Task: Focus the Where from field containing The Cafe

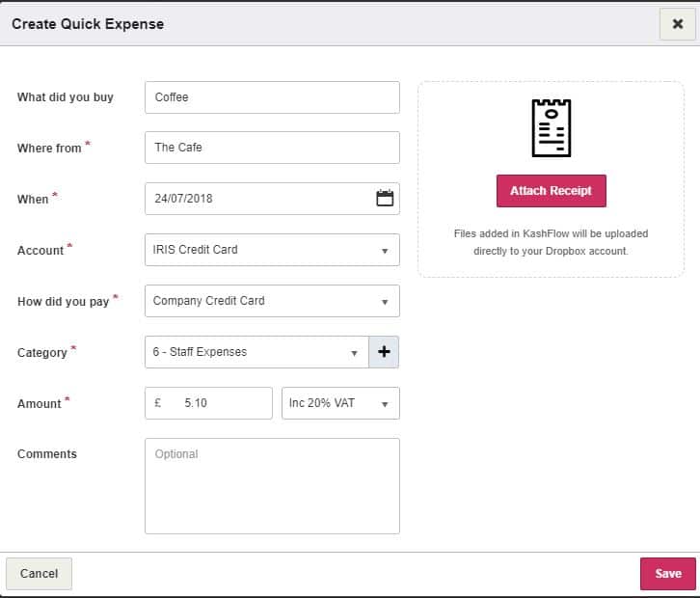Action: coord(271,148)
